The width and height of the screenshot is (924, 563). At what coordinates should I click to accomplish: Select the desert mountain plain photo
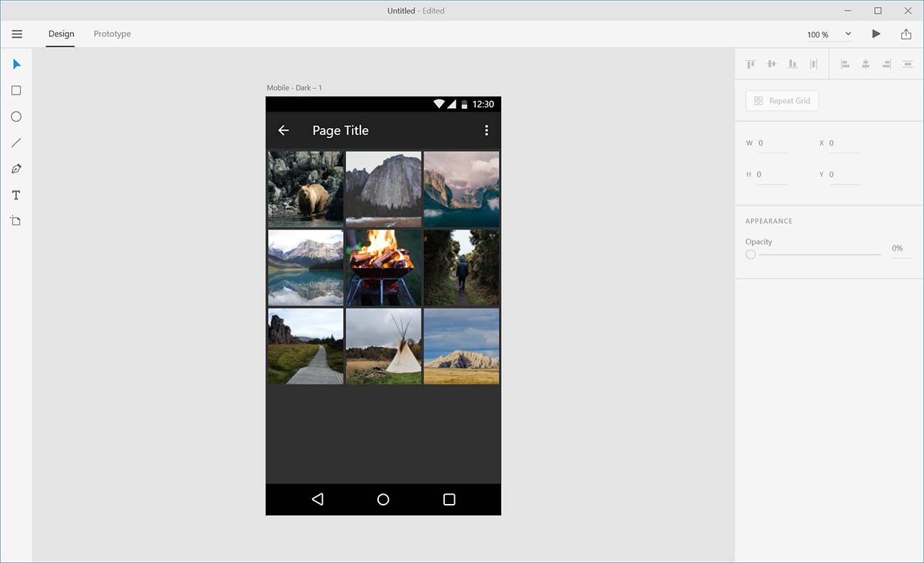click(461, 346)
